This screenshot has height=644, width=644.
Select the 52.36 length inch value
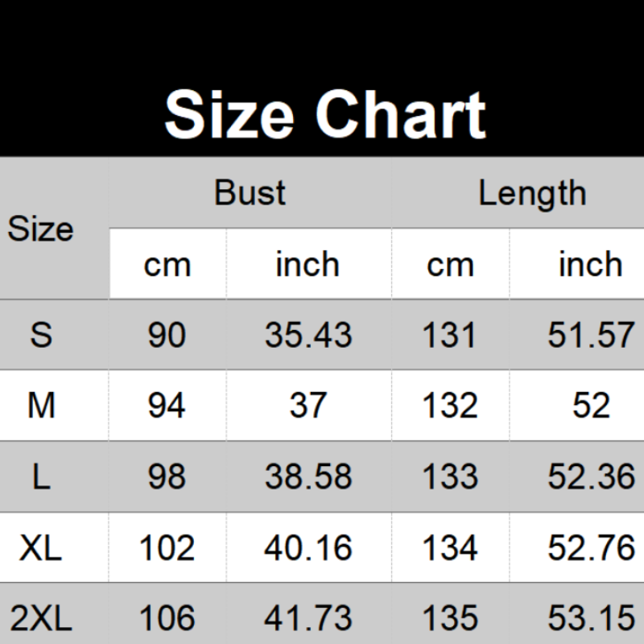tap(591, 477)
